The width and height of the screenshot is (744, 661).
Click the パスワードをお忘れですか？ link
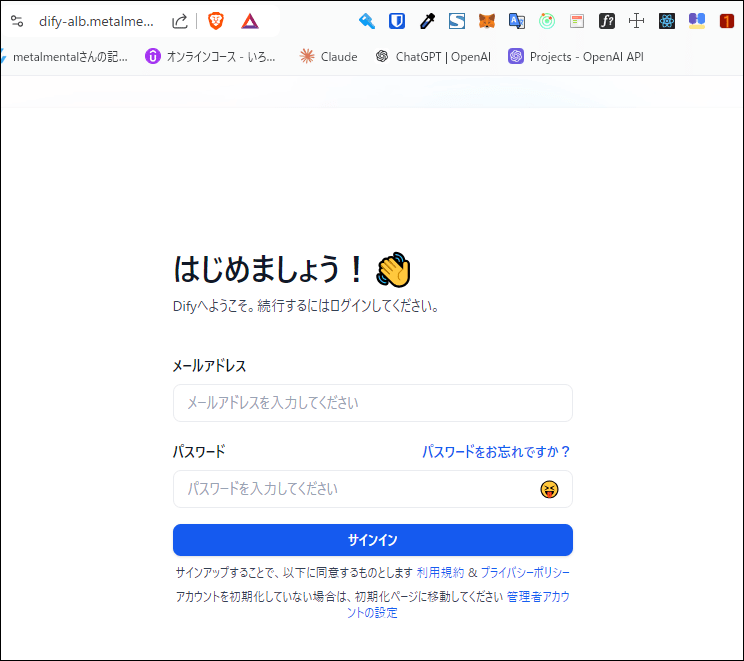coord(496,452)
